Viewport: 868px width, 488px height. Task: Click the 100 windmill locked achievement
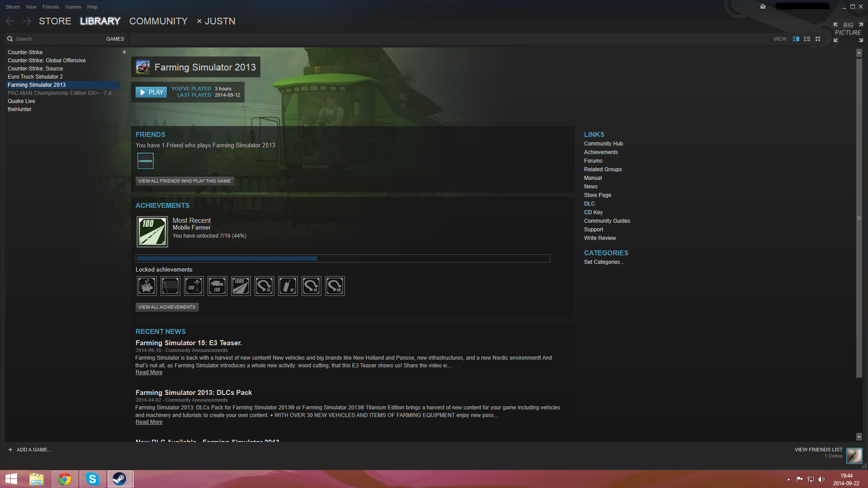[x=194, y=286]
